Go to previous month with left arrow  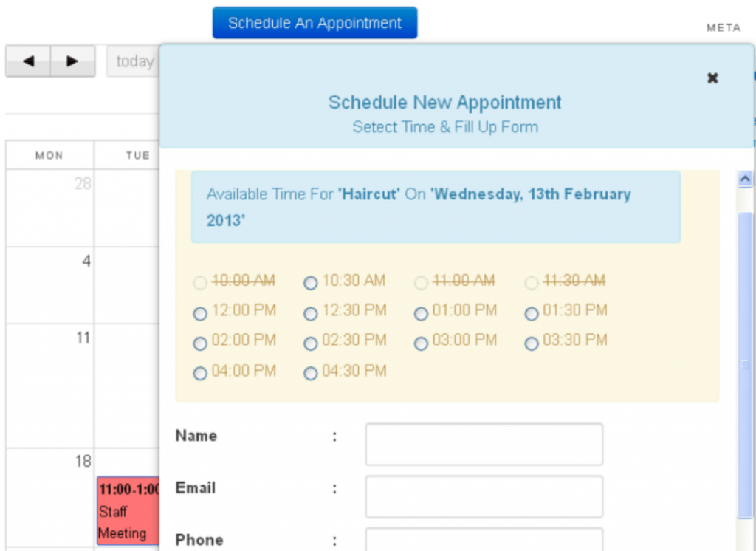pyautogui.click(x=28, y=61)
